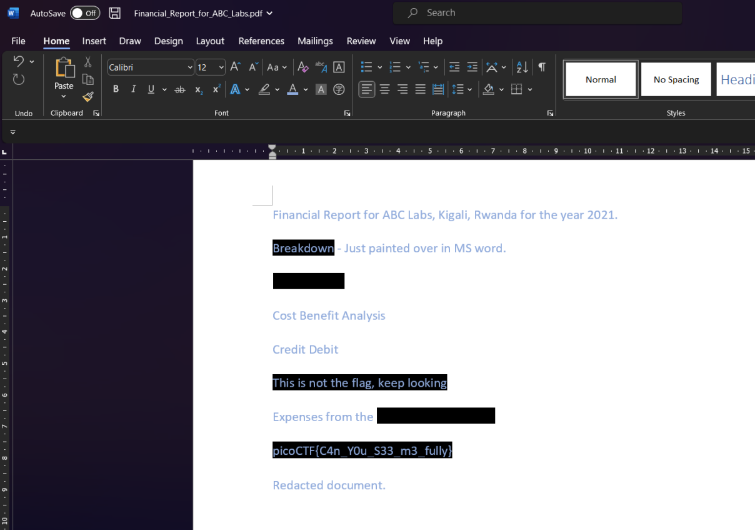Select the Format Painter brush
The width and height of the screenshot is (755, 530).
(x=88, y=97)
